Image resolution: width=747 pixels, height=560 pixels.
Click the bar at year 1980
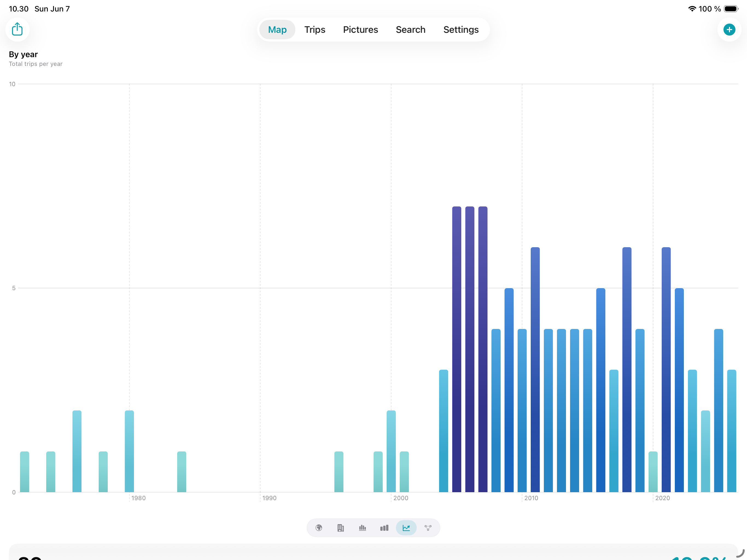pos(129,451)
